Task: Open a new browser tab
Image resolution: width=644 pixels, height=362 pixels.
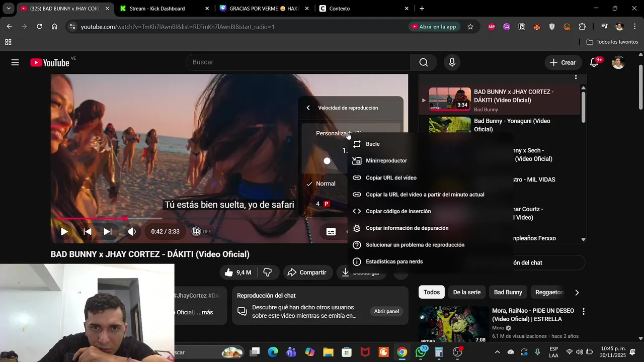Action: pyautogui.click(x=422, y=9)
